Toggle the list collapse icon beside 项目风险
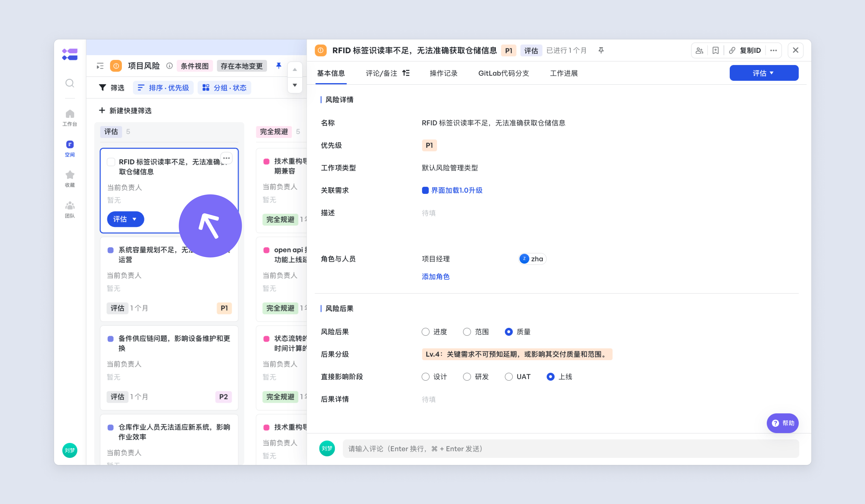 coord(100,66)
